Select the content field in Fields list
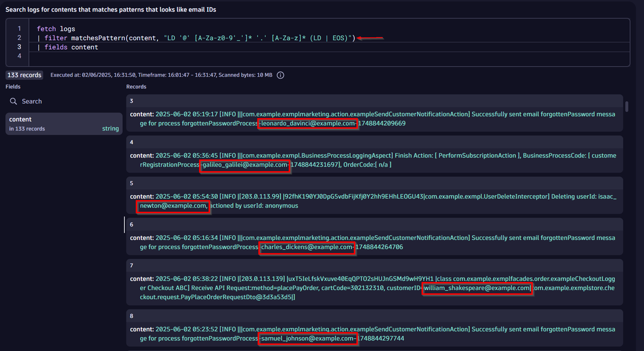 (64, 124)
